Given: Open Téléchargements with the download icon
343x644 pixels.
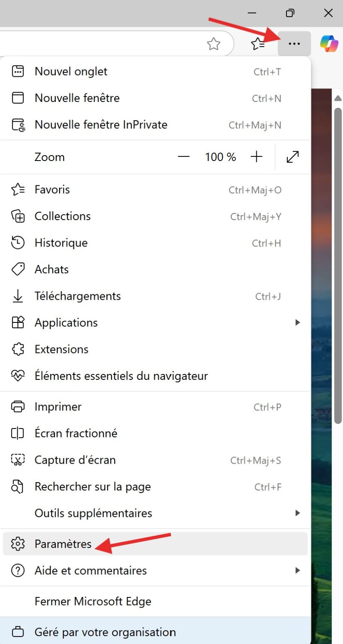Looking at the screenshot, I should pyautogui.click(x=77, y=296).
